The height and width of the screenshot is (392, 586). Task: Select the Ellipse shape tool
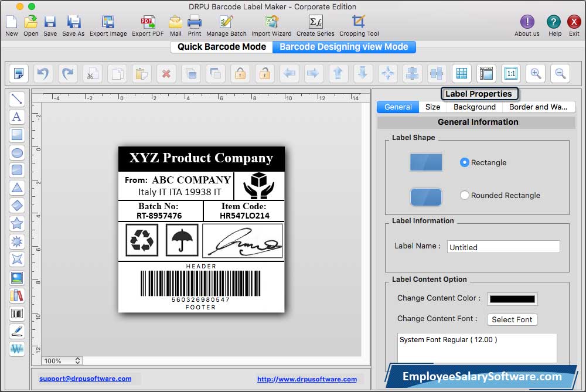pos(17,152)
